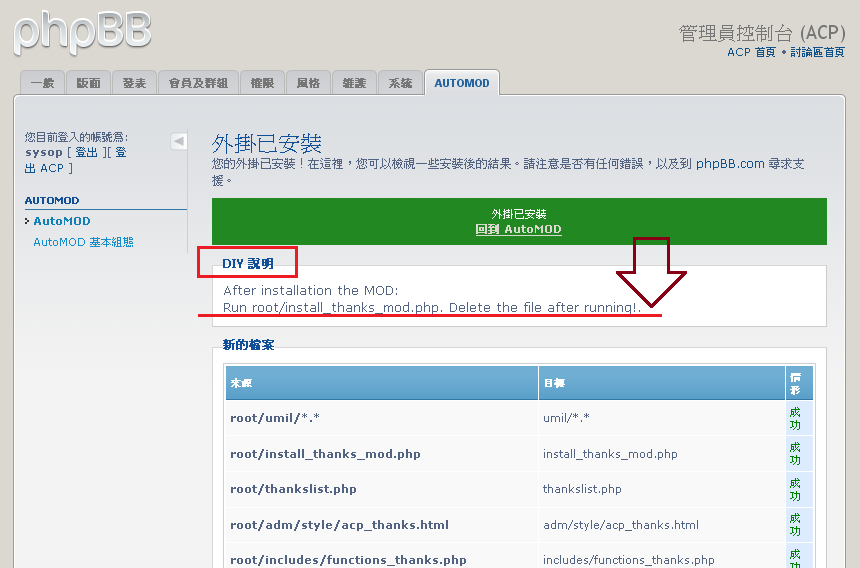This screenshot has height=568, width=860.
Task: Select the AUTOMOD tab
Action: (x=462, y=83)
